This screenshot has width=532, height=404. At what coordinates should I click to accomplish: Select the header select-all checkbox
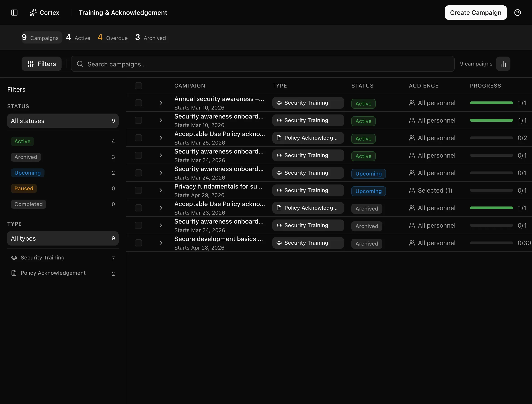pos(138,86)
